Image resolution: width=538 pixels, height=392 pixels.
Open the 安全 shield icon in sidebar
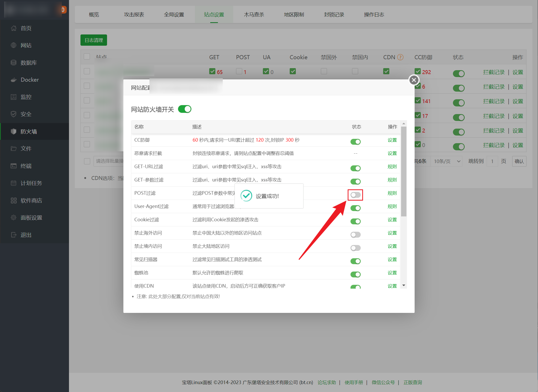point(14,114)
